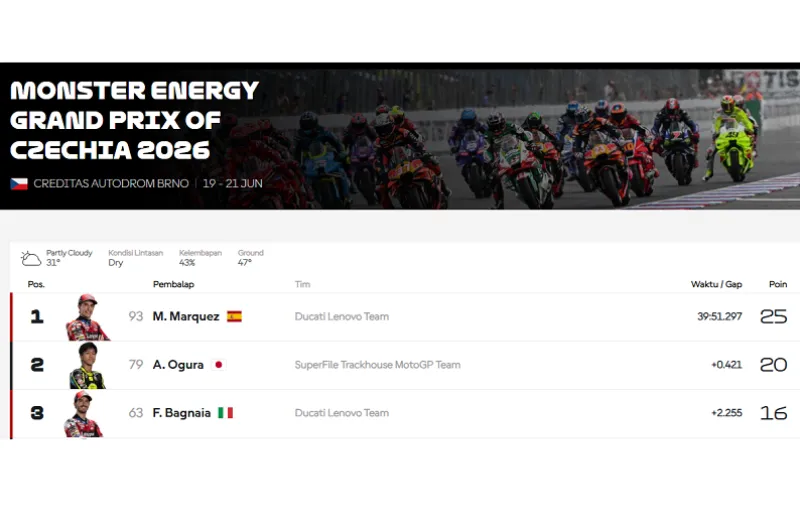Click the Czech flag icon in banner
This screenshot has height=528, width=800.
point(19,184)
